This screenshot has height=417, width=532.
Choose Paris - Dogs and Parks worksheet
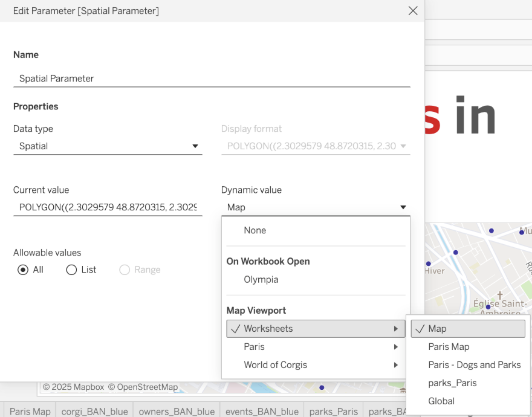[x=474, y=365]
